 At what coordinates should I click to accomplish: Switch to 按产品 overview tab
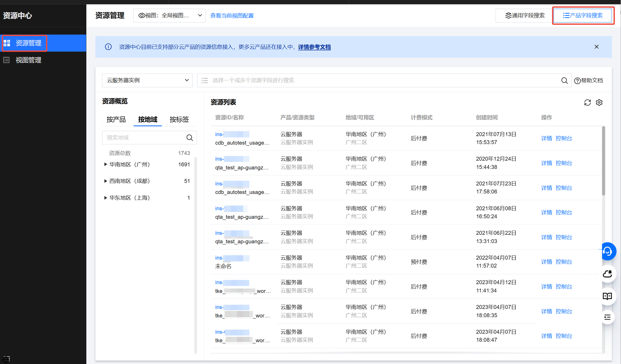(116, 119)
